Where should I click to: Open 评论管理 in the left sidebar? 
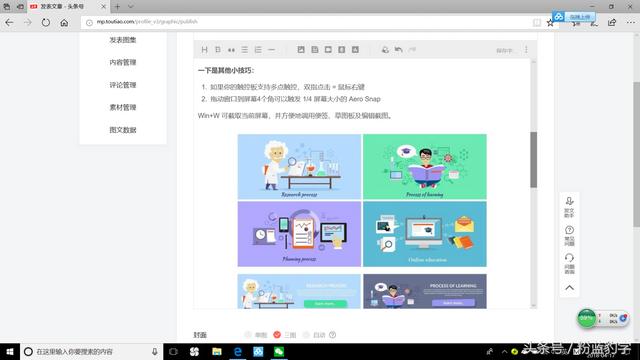coord(122,85)
